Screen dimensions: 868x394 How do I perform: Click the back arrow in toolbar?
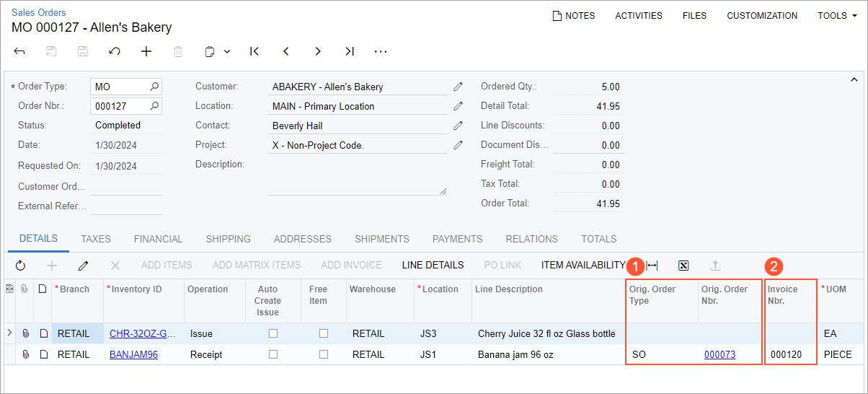point(19,51)
